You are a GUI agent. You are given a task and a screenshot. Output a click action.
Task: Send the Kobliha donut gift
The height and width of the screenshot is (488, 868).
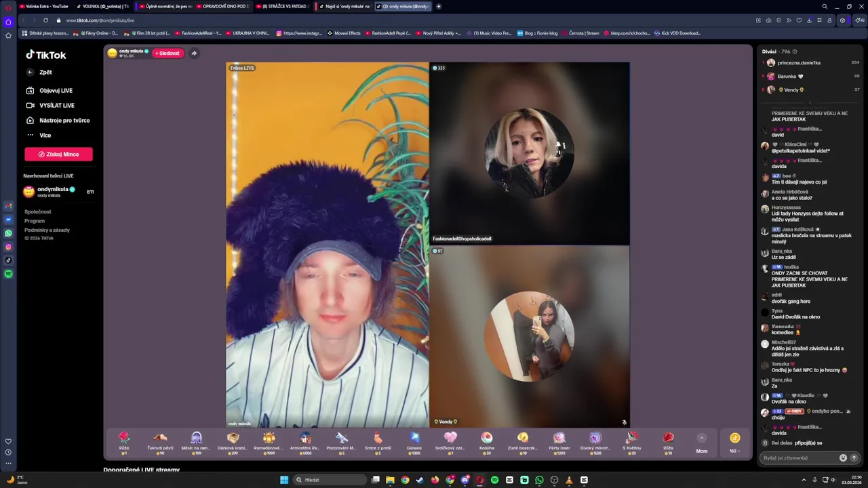486,443
